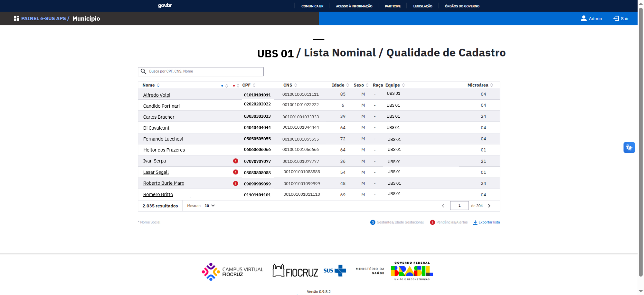The height and width of the screenshot is (295, 644).
Task: Go to the next page with the right arrow
Action: click(x=489, y=205)
